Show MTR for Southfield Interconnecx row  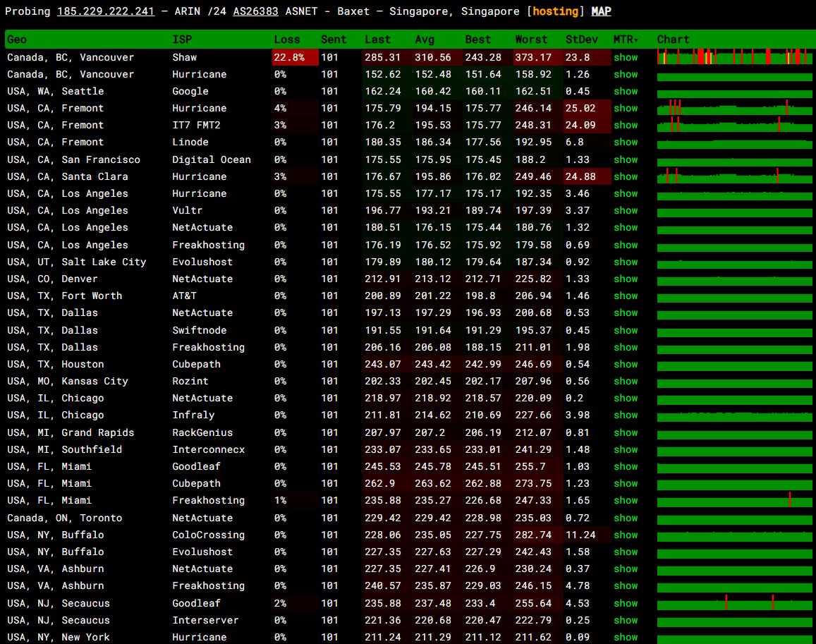coord(626,449)
